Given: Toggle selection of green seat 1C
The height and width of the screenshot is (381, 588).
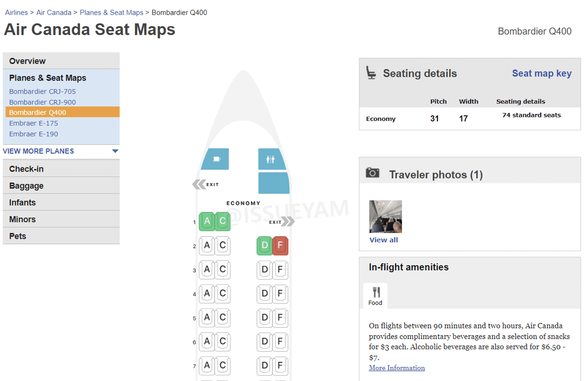Looking at the screenshot, I should pyautogui.click(x=222, y=221).
